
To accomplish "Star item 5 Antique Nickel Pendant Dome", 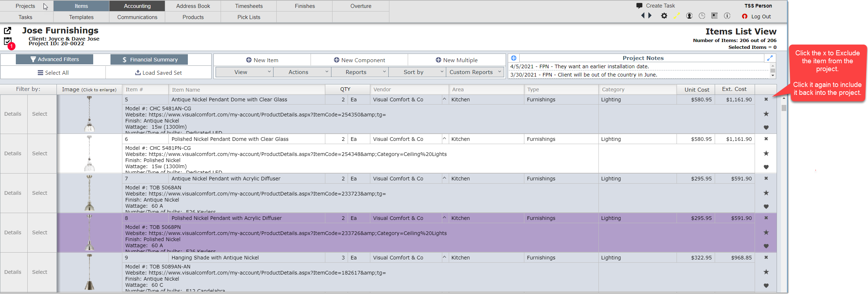I will coord(766,114).
